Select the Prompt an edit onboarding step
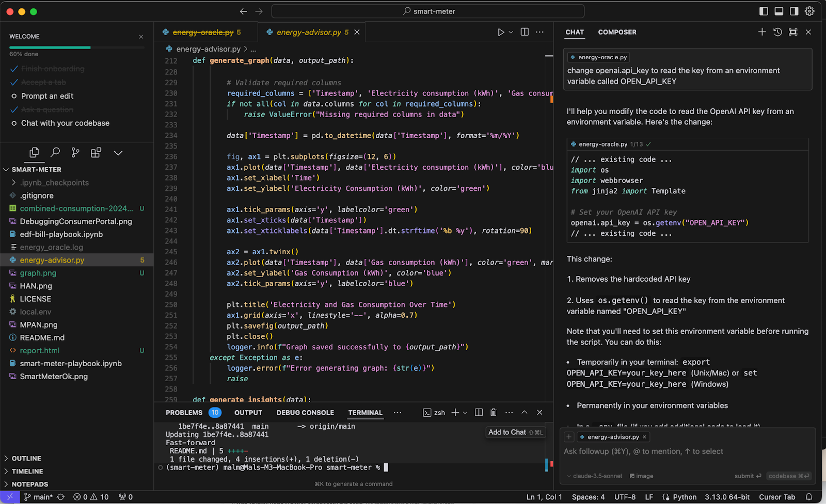The image size is (826, 504). [47, 96]
